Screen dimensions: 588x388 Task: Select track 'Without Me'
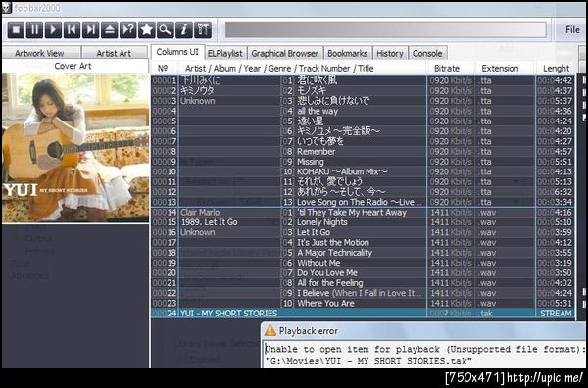pos(318,263)
